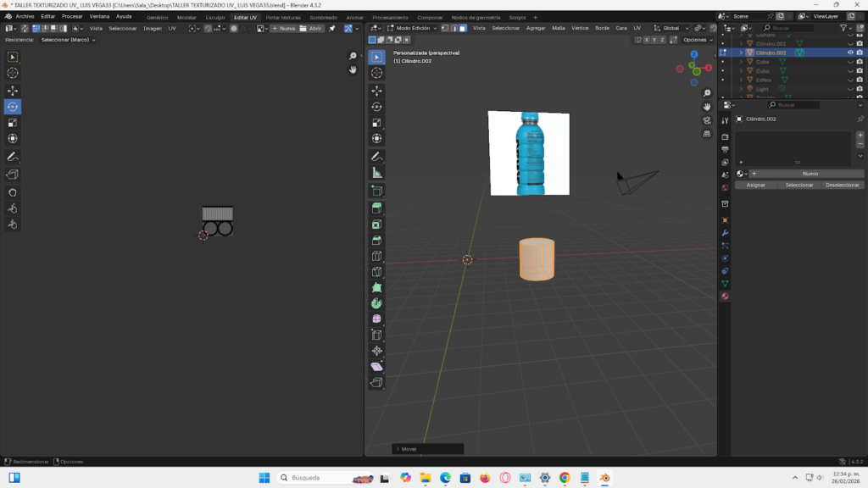Open the Modo Edición mode dropdown
This screenshot has height=488, width=868.
pos(415,27)
